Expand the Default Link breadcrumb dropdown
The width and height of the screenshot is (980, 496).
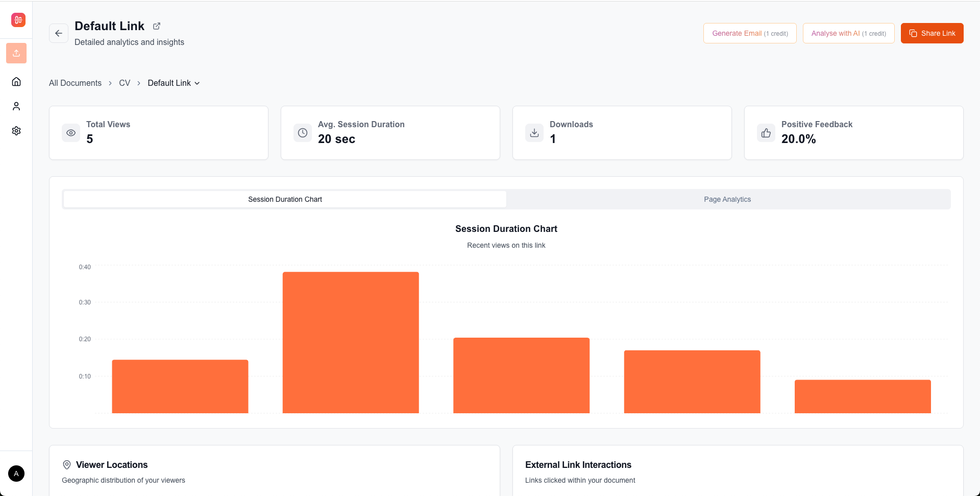[174, 83]
